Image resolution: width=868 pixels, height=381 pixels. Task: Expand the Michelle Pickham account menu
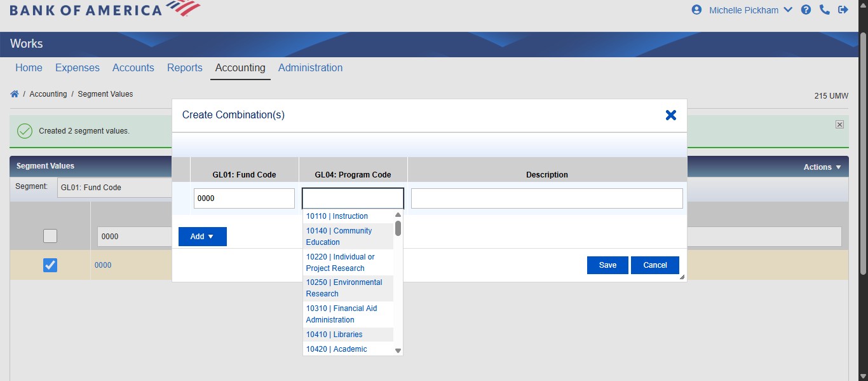pos(749,10)
